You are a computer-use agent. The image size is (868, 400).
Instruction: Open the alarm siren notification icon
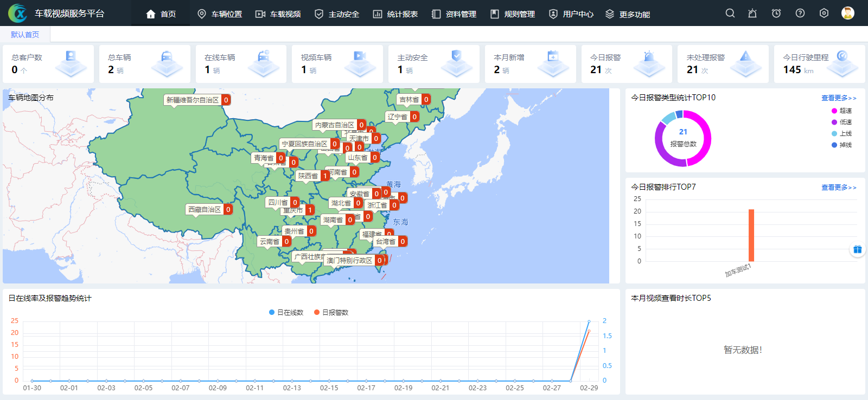tap(752, 13)
